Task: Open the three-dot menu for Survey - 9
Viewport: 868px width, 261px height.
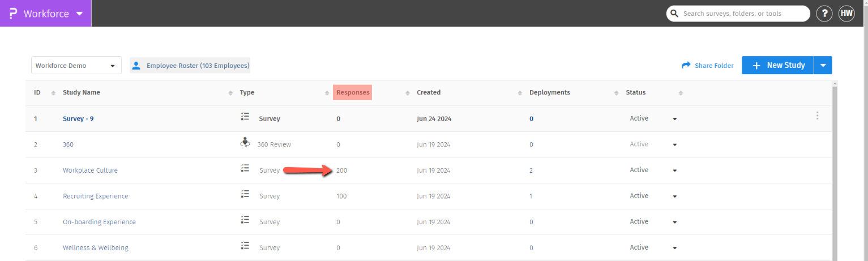Action: point(817,116)
